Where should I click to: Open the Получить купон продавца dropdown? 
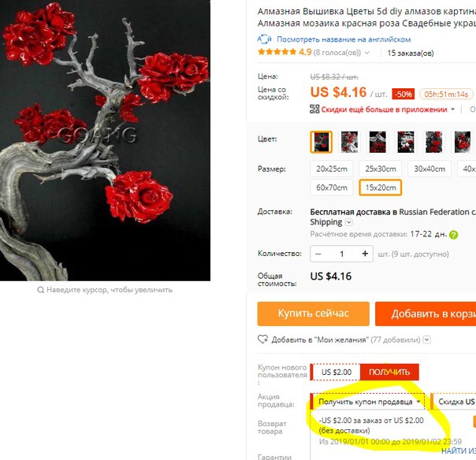[x=367, y=402]
